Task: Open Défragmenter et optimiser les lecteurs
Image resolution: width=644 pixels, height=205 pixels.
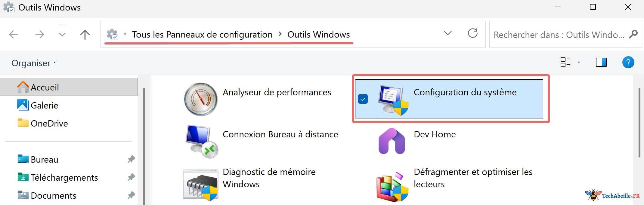Action: tap(473, 177)
